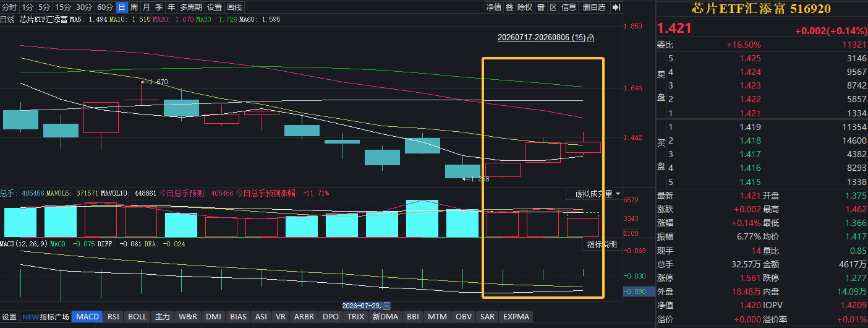Click buy level 2 price 1.418
Screen dimensions: 868x328
pyautogui.click(x=751, y=140)
